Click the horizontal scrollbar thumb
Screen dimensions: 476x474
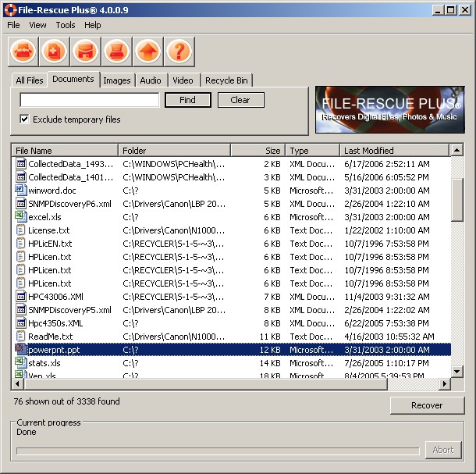(x=206, y=383)
